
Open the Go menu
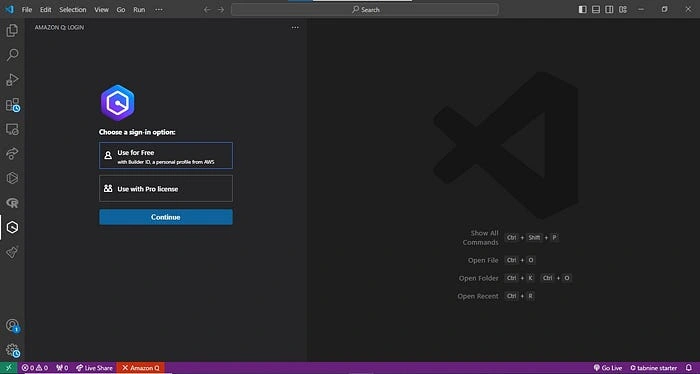pyautogui.click(x=121, y=9)
